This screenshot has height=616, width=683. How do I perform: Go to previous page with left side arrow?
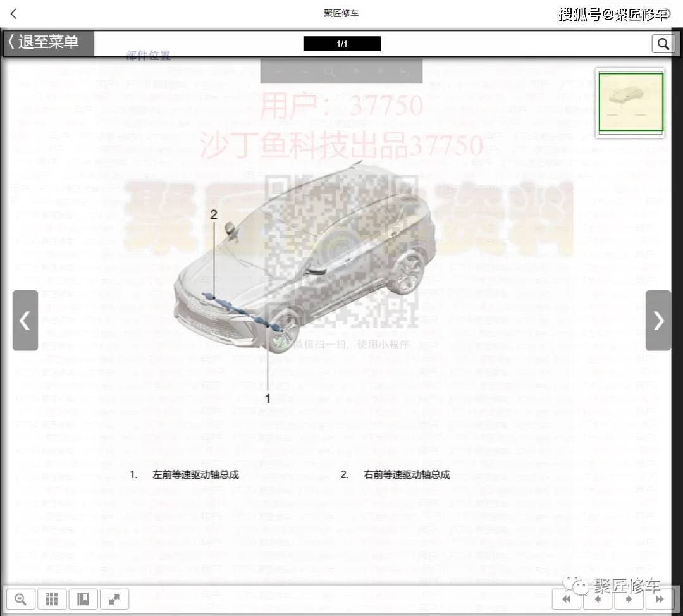pos(25,320)
